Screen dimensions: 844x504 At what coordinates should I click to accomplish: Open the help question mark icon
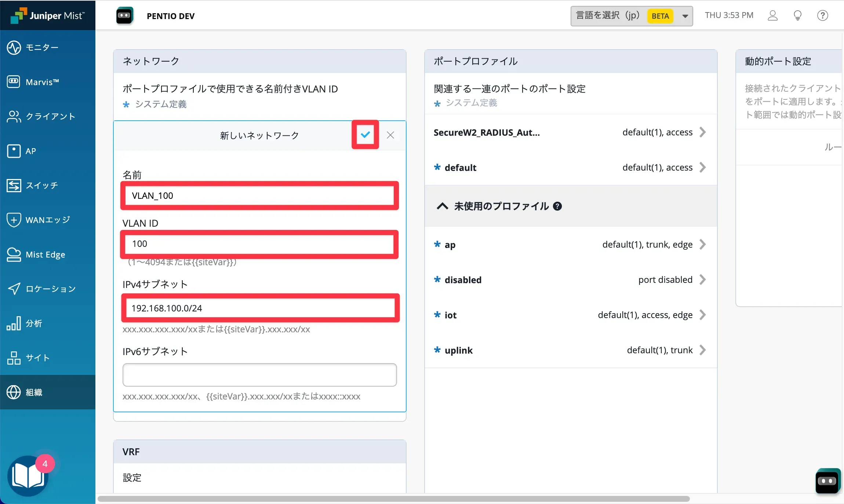click(x=822, y=15)
